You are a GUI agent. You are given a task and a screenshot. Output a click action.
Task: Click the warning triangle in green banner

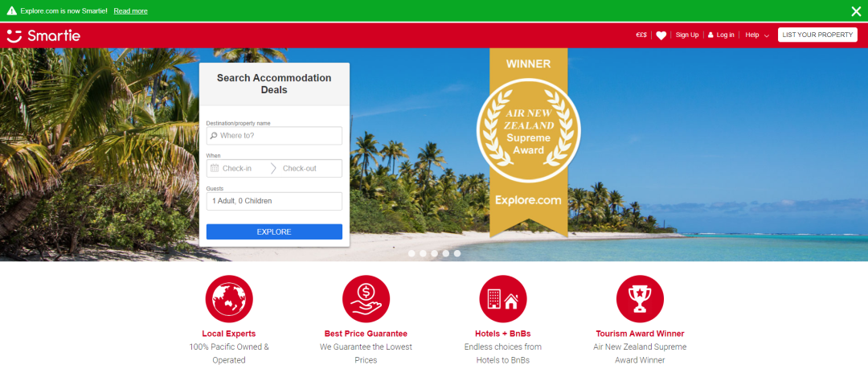point(11,10)
